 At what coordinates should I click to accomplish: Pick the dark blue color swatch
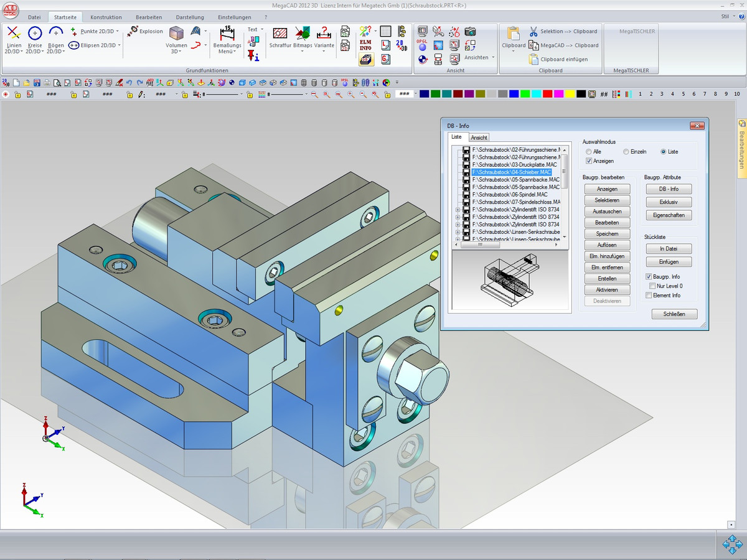(424, 94)
